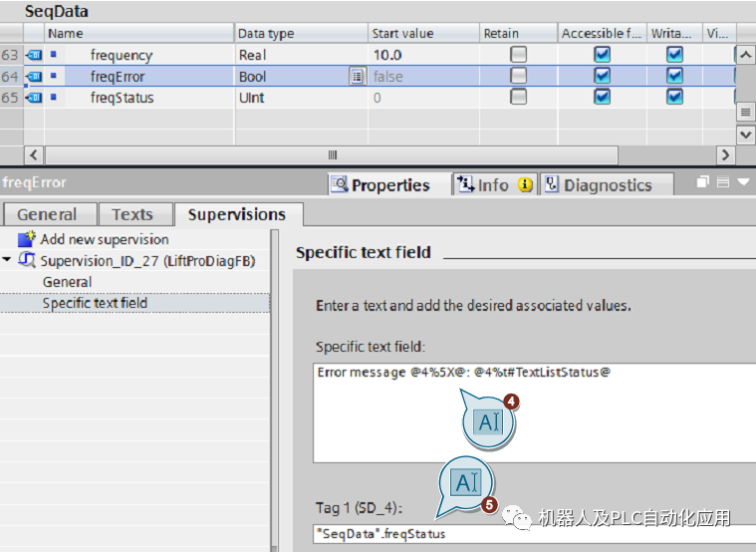Uncheck Accessible from HMI for freqStatus

click(x=603, y=97)
